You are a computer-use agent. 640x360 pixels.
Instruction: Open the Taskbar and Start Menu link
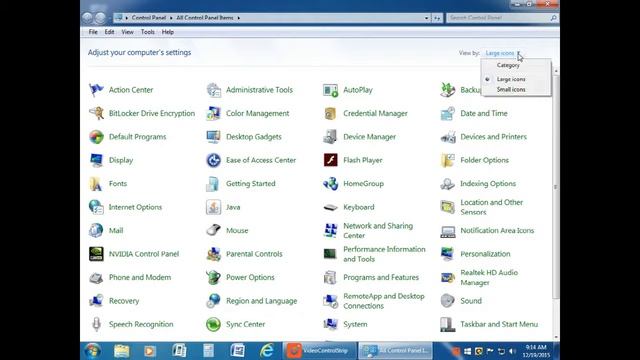click(x=499, y=324)
